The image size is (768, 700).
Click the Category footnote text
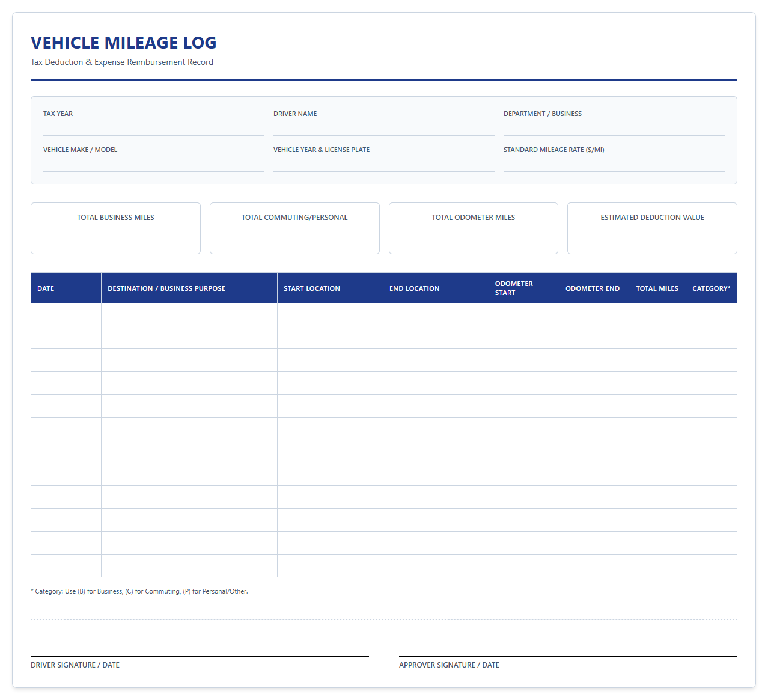pos(139,591)
